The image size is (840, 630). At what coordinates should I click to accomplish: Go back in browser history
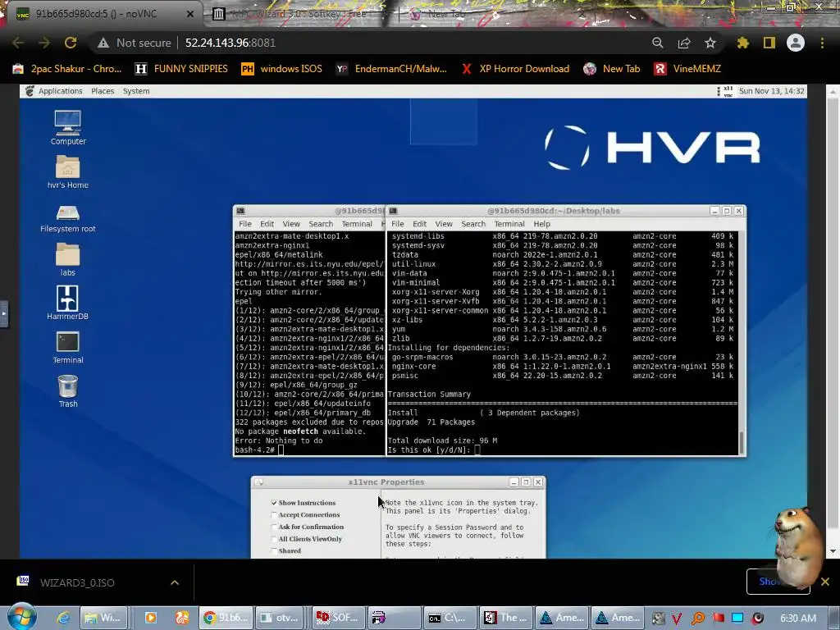tap(18, 43)
